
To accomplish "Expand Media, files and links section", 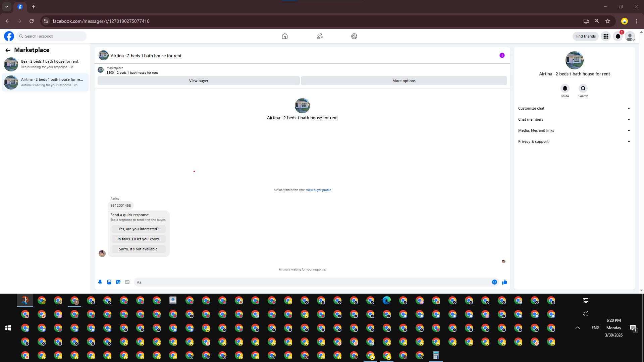I will [x=574, y=130].
